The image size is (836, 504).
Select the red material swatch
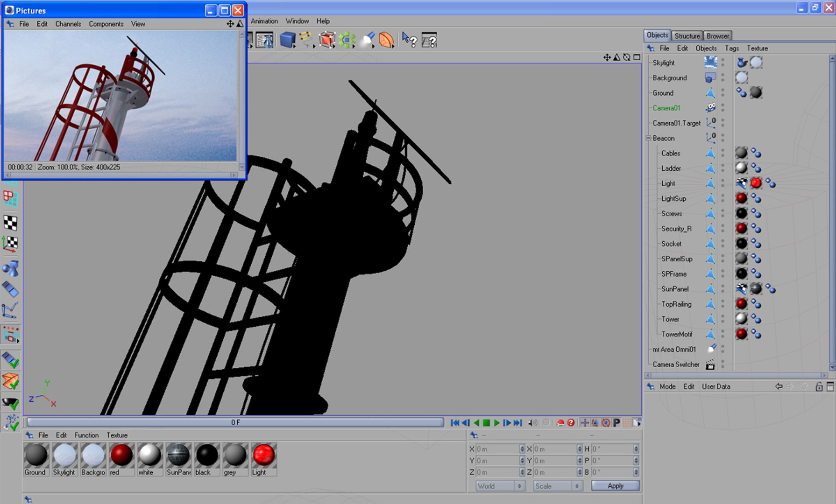tap(121, 459)
